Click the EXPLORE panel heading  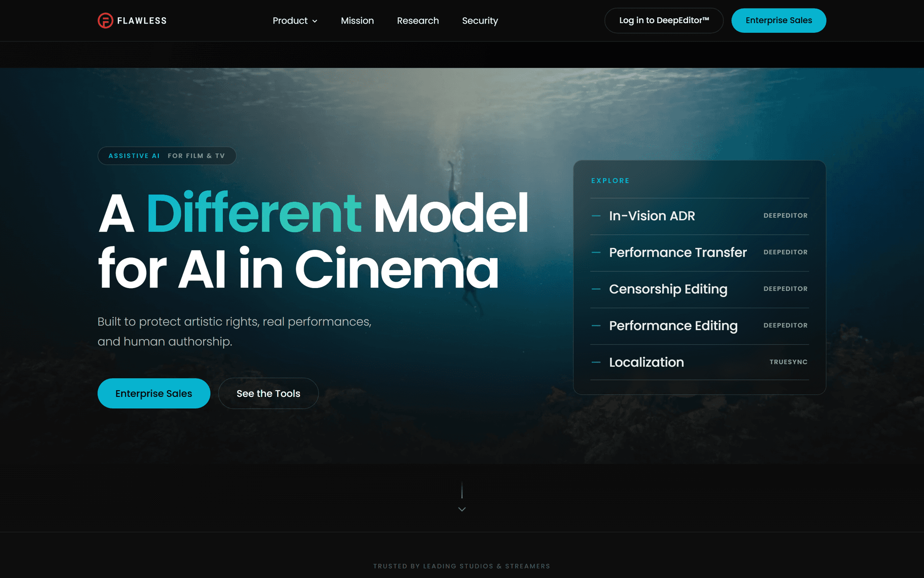610,181
